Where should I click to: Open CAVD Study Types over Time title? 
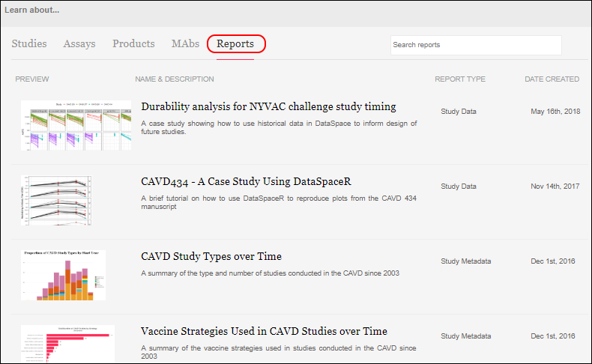[211, 256]
